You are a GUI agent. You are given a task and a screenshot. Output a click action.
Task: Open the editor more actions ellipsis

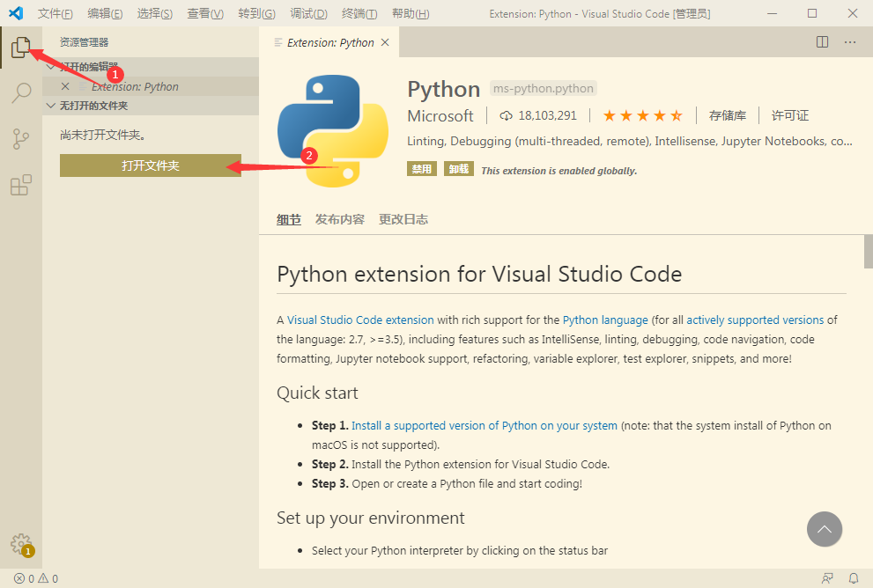(850, 42)
